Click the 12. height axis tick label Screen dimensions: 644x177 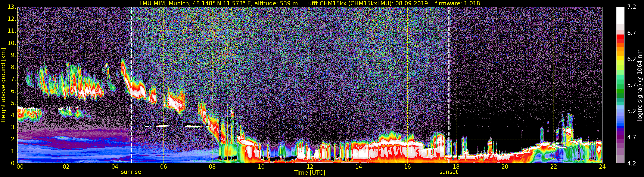[x=12, y=19]
